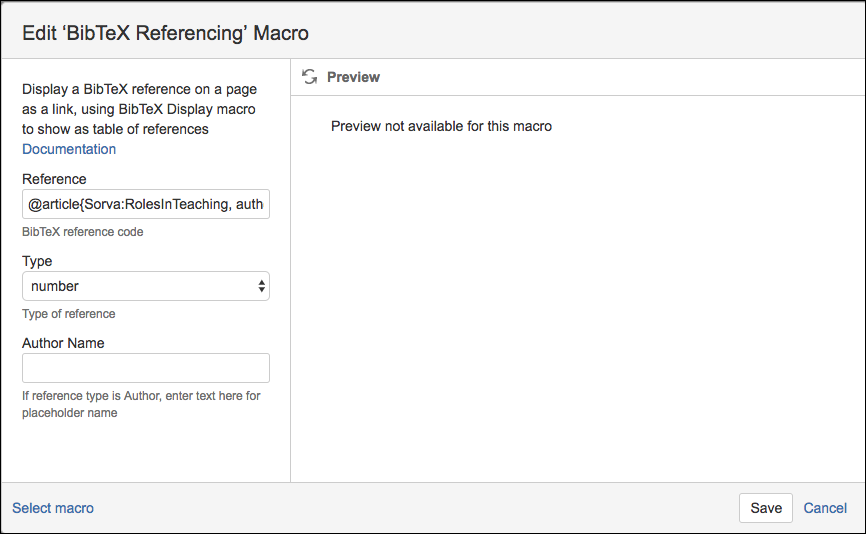The image size is (866, 534).
Task: Click the 'Preview not available for this macro' message
Action: [441, 126]
